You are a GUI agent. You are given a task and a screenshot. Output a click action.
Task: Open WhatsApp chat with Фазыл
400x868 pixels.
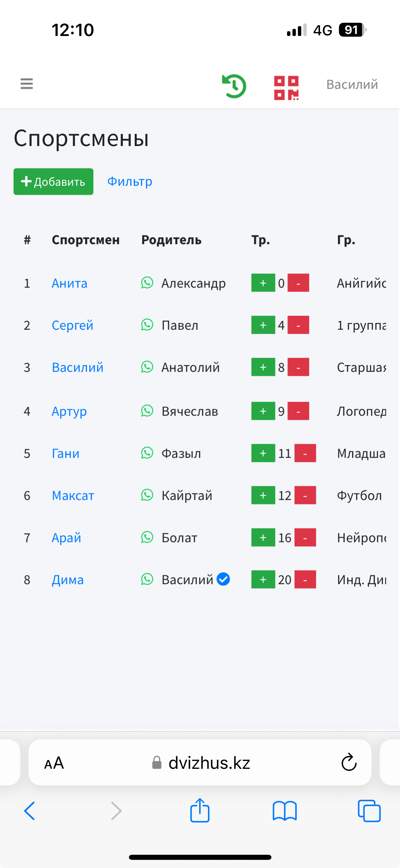click(147, 453)
